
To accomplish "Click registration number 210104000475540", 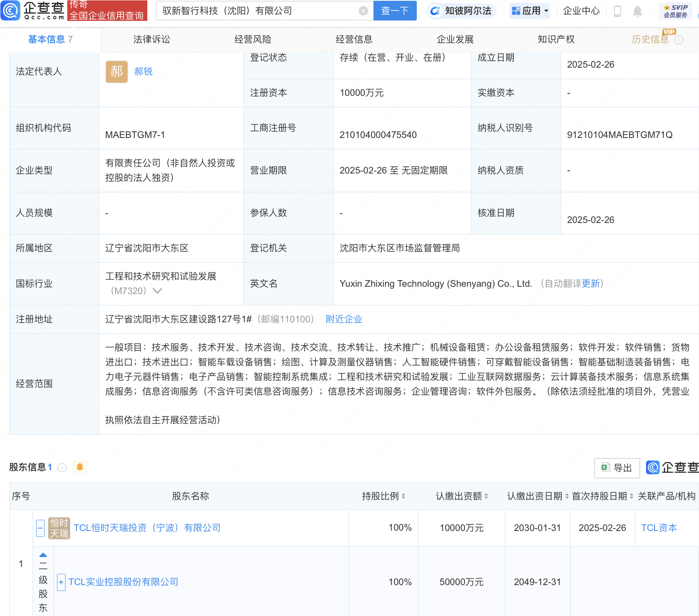I will point(378,135).
